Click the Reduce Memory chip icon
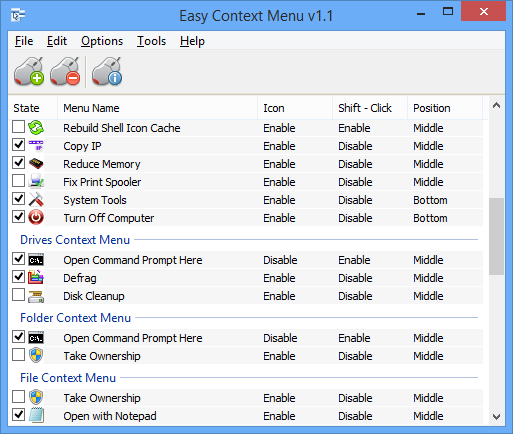Viewport: 513px width, 434px height. (x=36, y=164)
